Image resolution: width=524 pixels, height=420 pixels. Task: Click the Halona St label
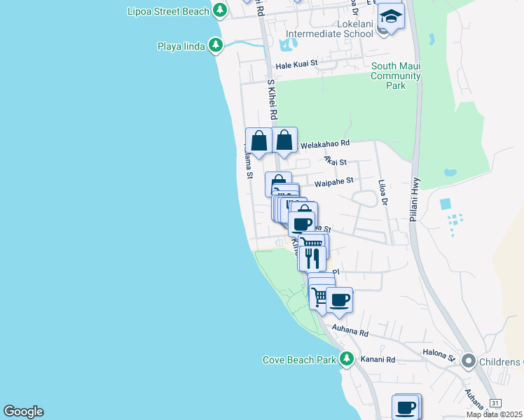(x=439, y=355)
